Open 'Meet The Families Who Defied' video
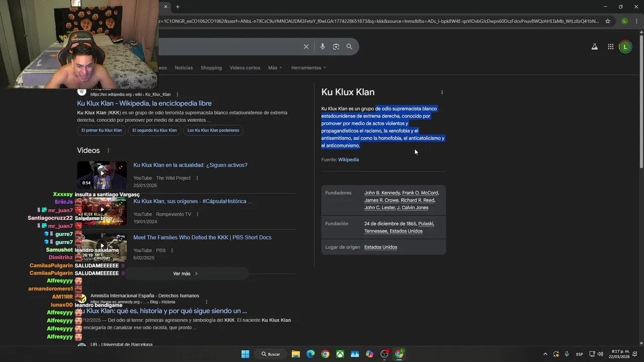The height and width of the screenshot is (362, 644). tap(202, 237)
